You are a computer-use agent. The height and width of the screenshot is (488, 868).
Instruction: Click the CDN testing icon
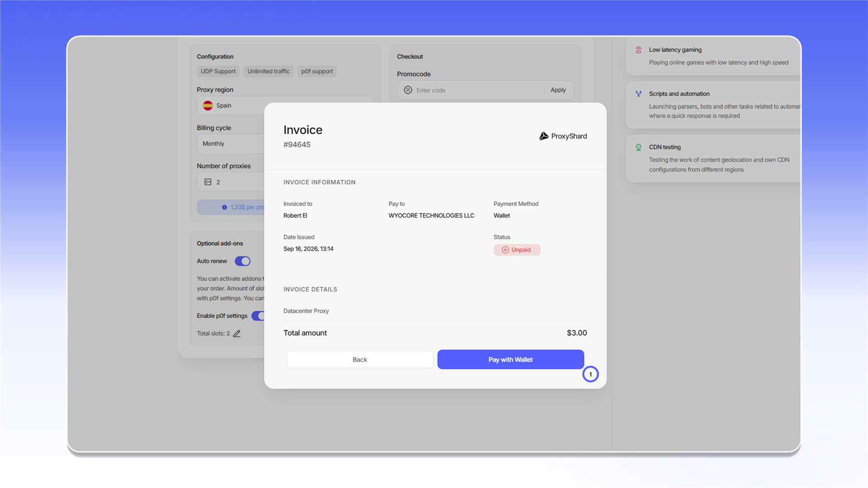click(x=638, y=147)
